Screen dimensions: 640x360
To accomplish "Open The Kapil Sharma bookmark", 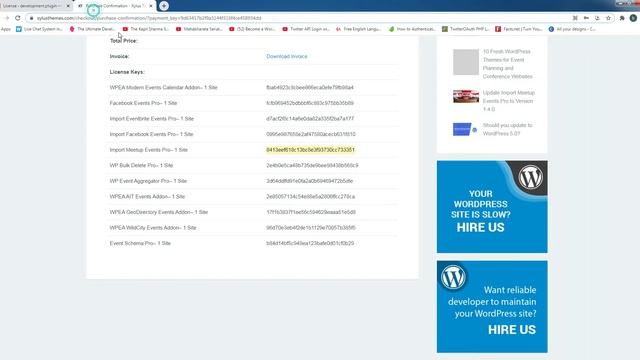I will point(146,29).
